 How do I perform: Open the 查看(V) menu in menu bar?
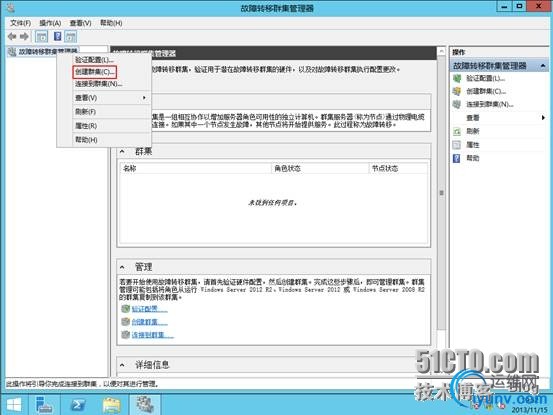pos(80,23)
